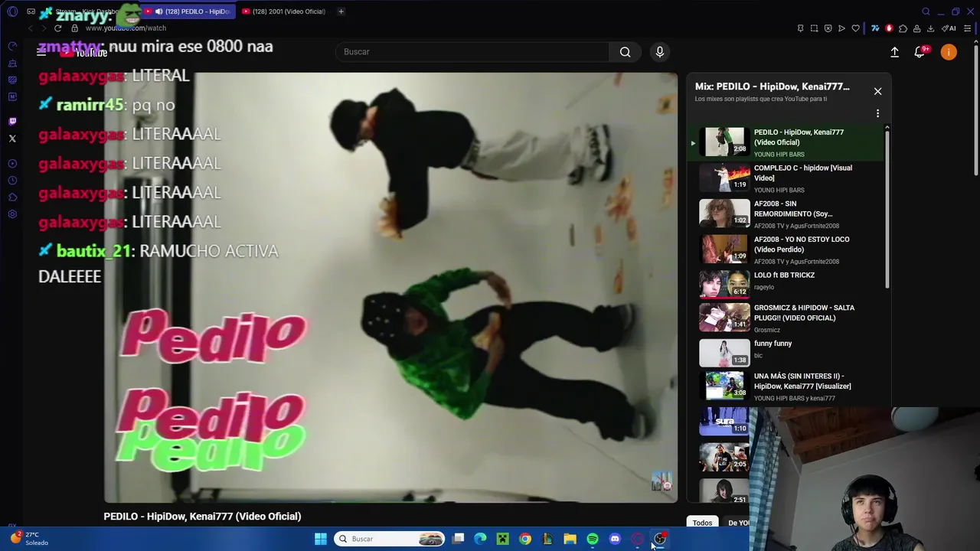The height and width of the screenshot is (551, 980).
Task: Open Twitch from browser sidebar
Action: (x=12, y=122)
